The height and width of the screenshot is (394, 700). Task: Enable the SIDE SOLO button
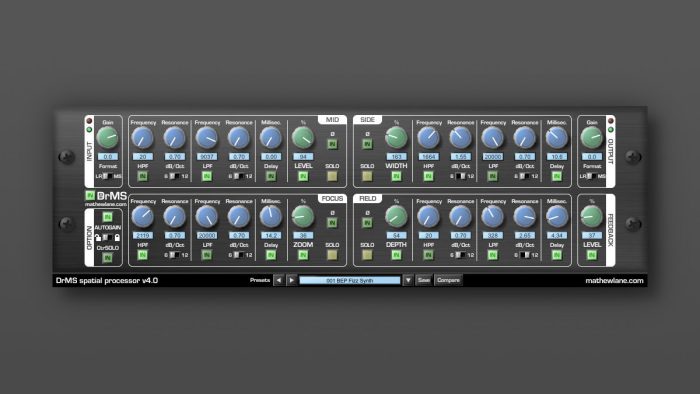point(367,176)
